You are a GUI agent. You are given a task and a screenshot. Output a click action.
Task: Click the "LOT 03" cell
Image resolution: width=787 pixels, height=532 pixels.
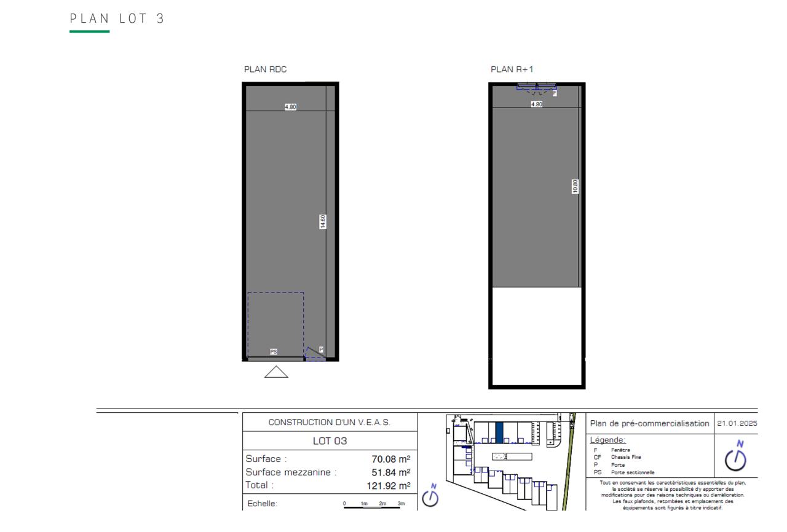[330, 442]
